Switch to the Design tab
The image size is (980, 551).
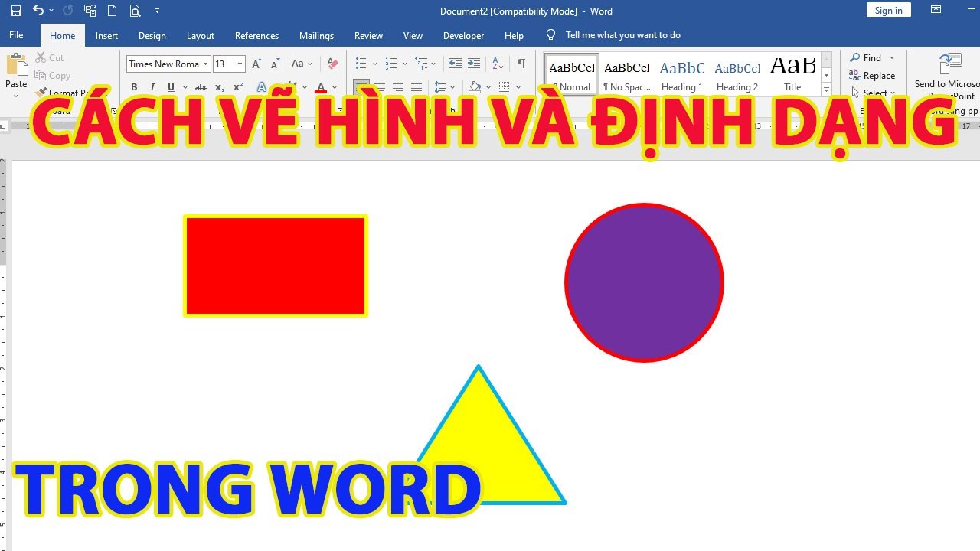(152, 35)
